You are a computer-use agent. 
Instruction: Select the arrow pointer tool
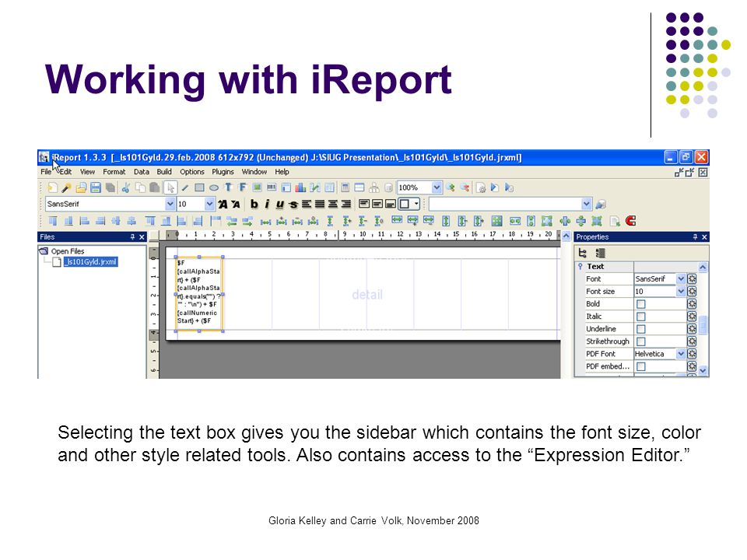tap(170, 188)
